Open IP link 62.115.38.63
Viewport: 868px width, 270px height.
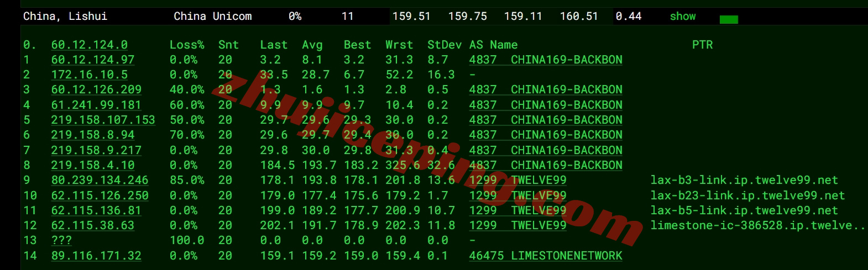[93, 225]
